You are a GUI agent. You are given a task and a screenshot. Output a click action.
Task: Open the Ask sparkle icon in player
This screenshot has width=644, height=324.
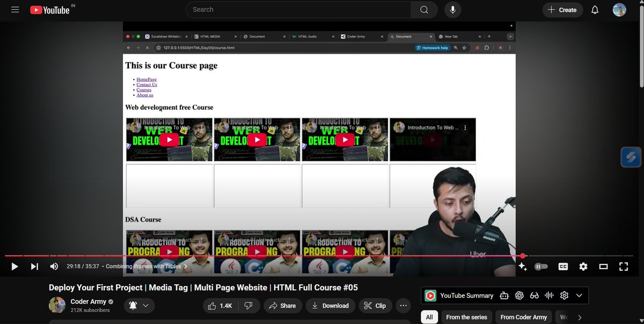(x=522, y=267)
